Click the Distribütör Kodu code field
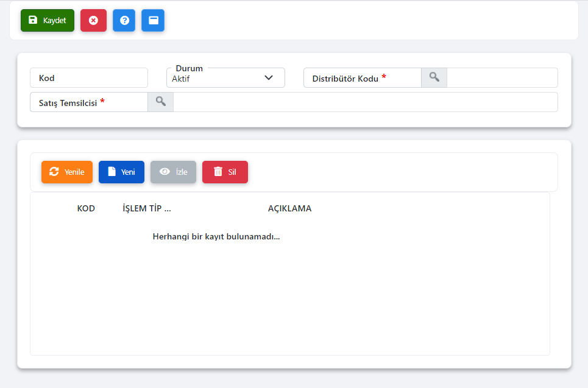588x388 pixels. tap(363, 77)
